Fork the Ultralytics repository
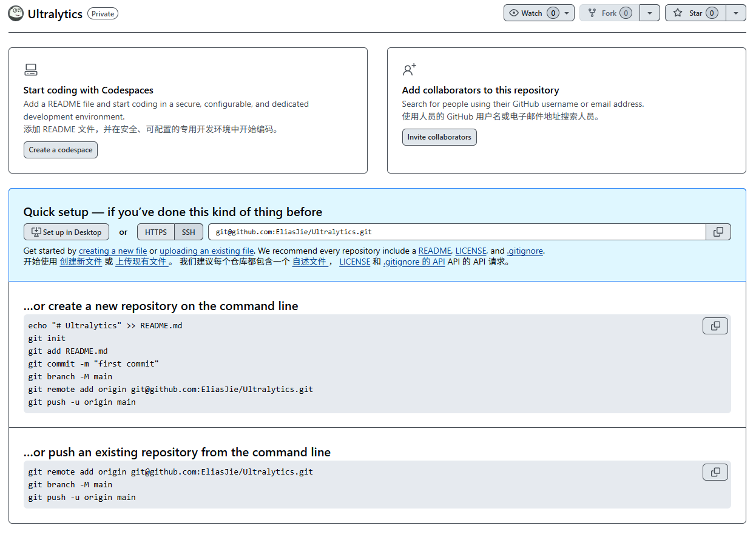This screenshot has height=534, width=756. (x=609, y=13)
